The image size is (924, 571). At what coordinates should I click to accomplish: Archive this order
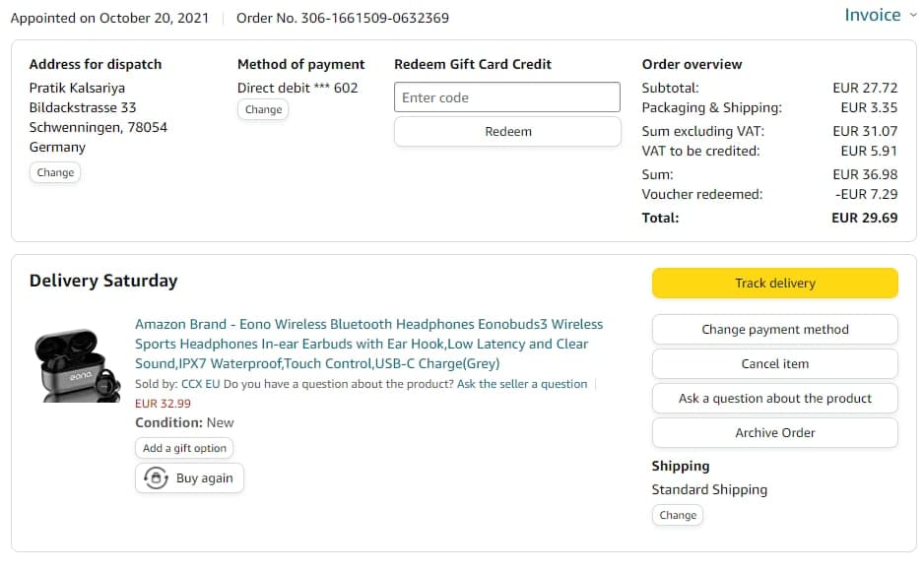click(x=774, y=433)
